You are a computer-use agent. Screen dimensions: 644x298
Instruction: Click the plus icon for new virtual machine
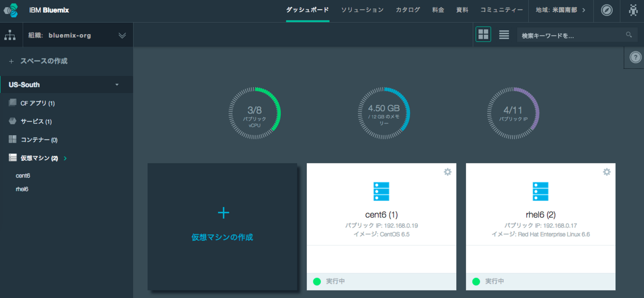click(223, 213)
